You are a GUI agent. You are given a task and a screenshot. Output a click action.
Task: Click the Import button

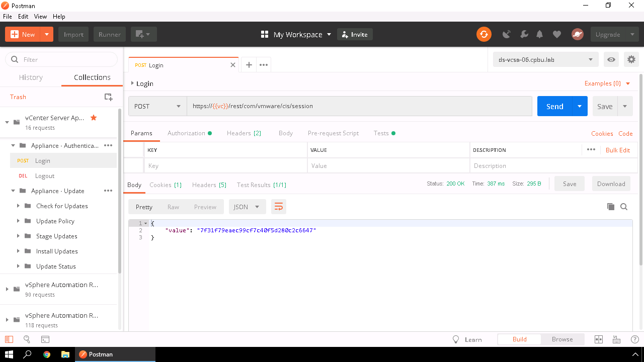[73, 34]
